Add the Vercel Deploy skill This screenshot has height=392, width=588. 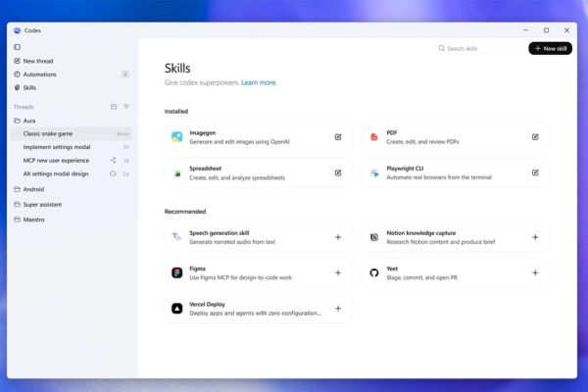coord(338,308)
